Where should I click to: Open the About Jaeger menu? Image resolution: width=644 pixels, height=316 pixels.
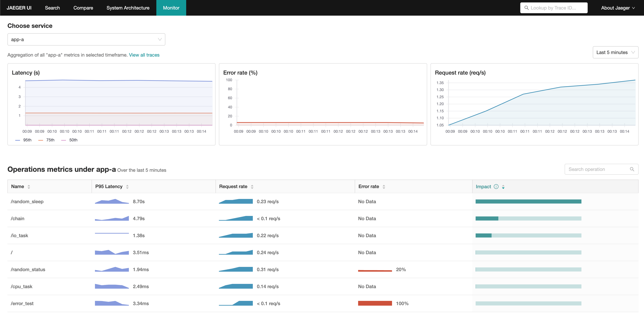click(618, 8)
